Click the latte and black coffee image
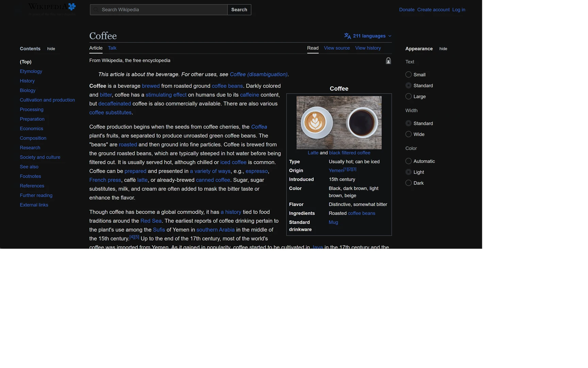 coord(339,123)
